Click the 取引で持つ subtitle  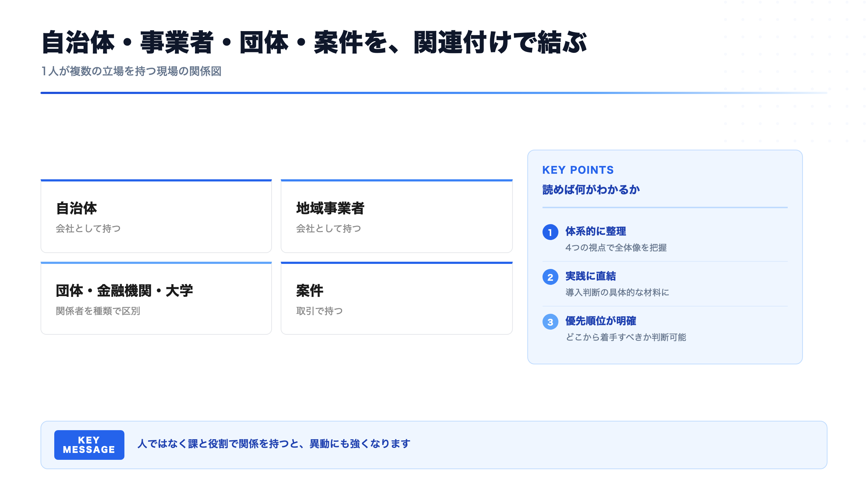(319, 311)
